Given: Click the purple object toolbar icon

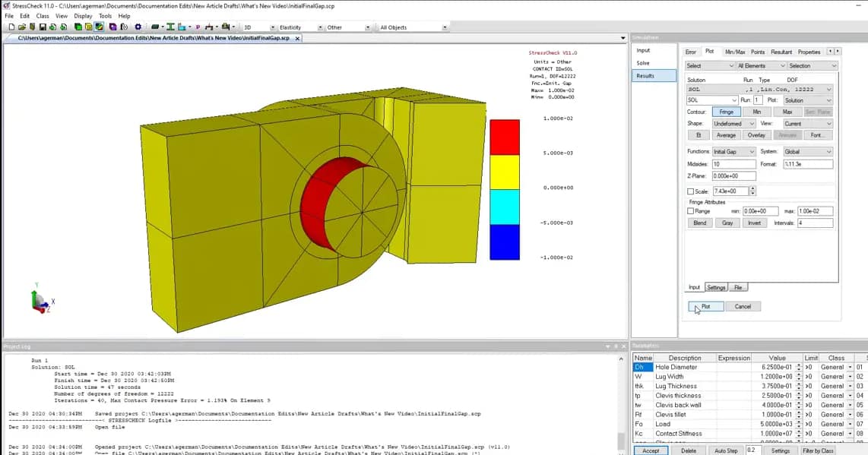Looking at the screenshot, I should coord(112,27).
